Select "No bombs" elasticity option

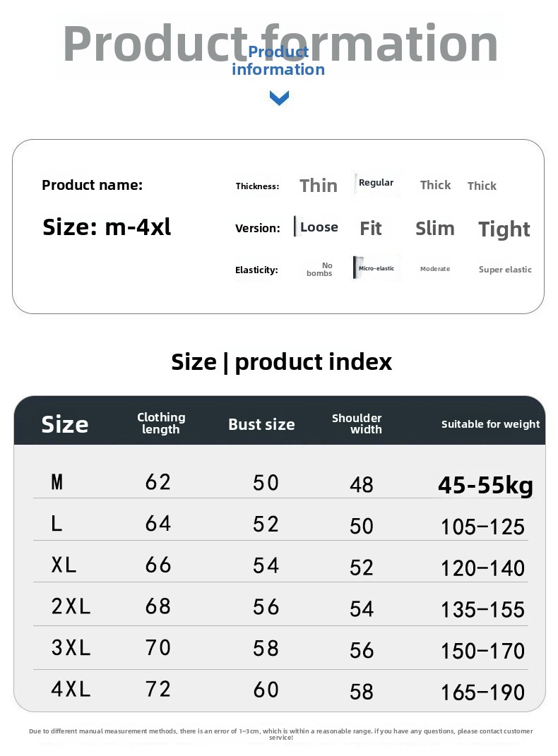320,270
